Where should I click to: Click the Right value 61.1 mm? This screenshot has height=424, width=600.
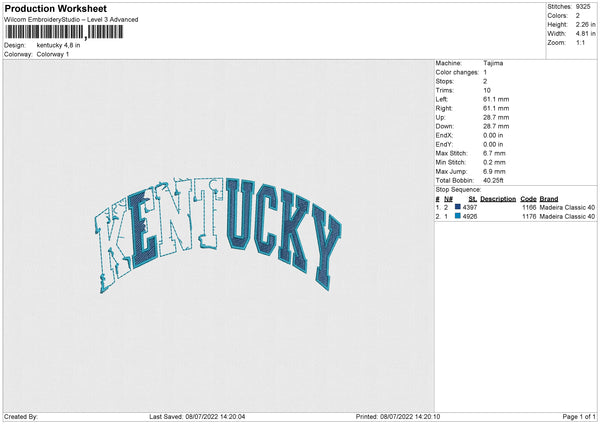(x=496, y=108)
